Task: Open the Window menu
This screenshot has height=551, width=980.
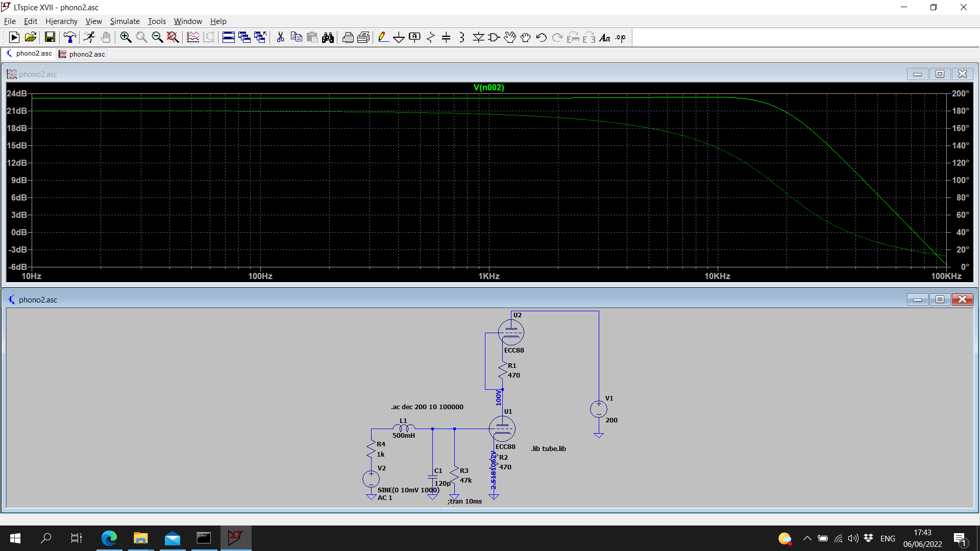Action: 188,21
